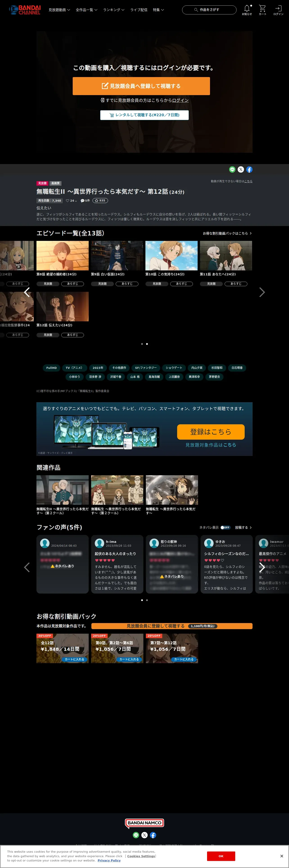Image resolution: width=289 pixels, height=868 pixels.
Task: Click footer LINE icon under Bandai Namco logo
Action: (136, 835)
